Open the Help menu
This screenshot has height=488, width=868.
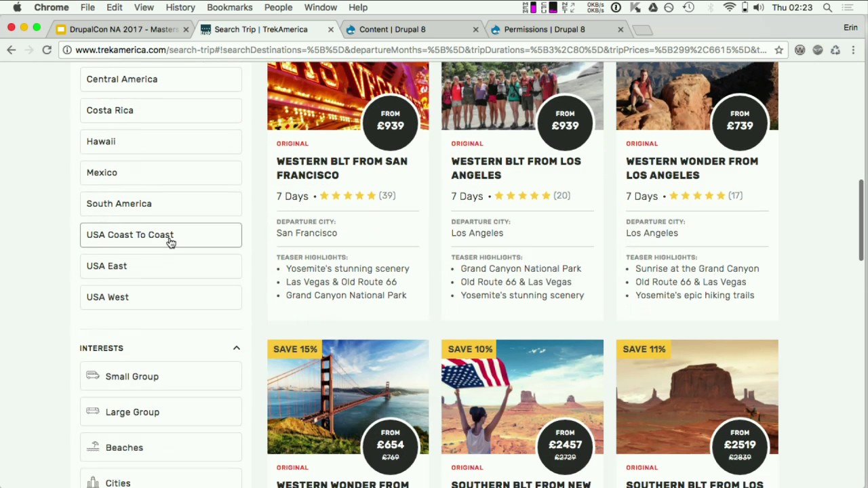click(358, 7)
